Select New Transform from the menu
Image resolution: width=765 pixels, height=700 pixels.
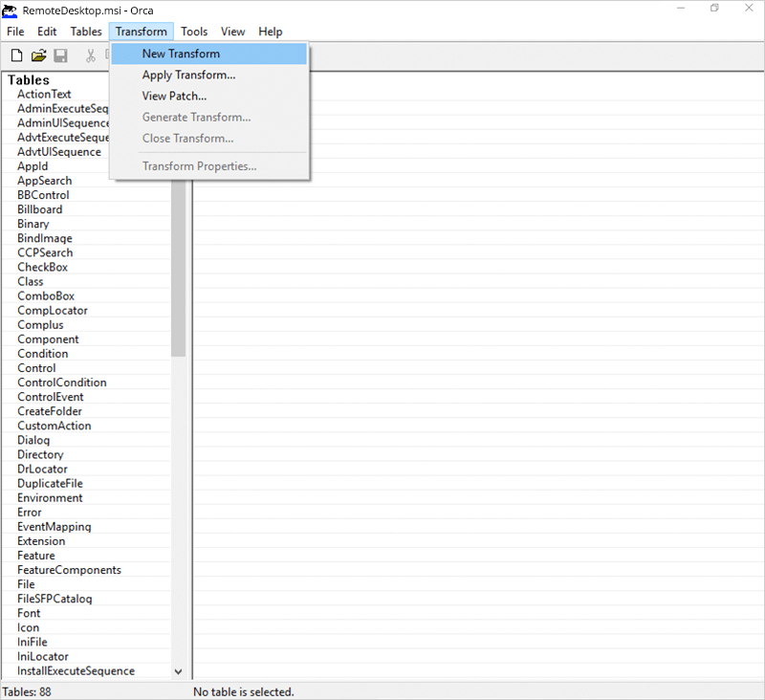(181, 54)
